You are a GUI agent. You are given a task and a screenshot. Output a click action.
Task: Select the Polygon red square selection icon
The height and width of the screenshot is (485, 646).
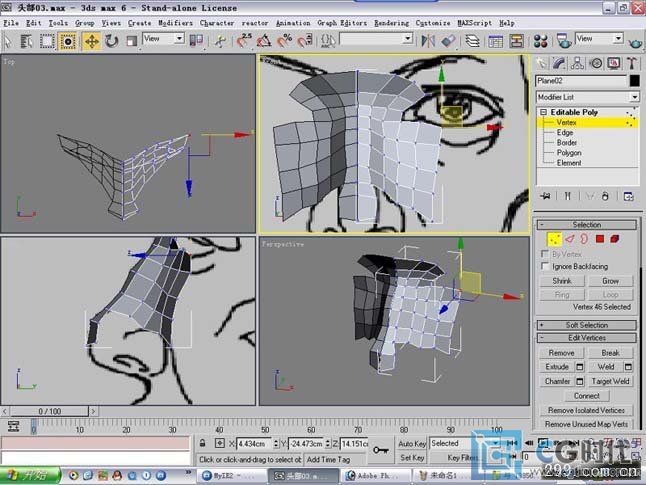point(599,239)
